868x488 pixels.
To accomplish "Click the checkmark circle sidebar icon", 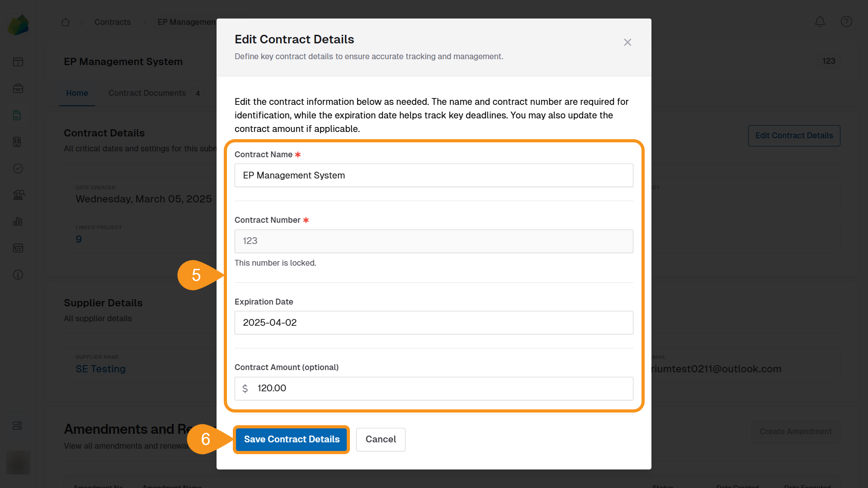I will pos(18,169).
